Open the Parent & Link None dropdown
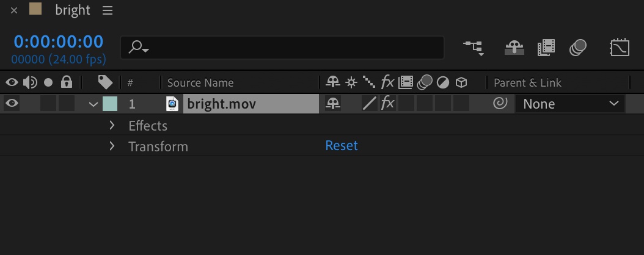This screenshot has height=255, width=644. click(x=569, y=104)
